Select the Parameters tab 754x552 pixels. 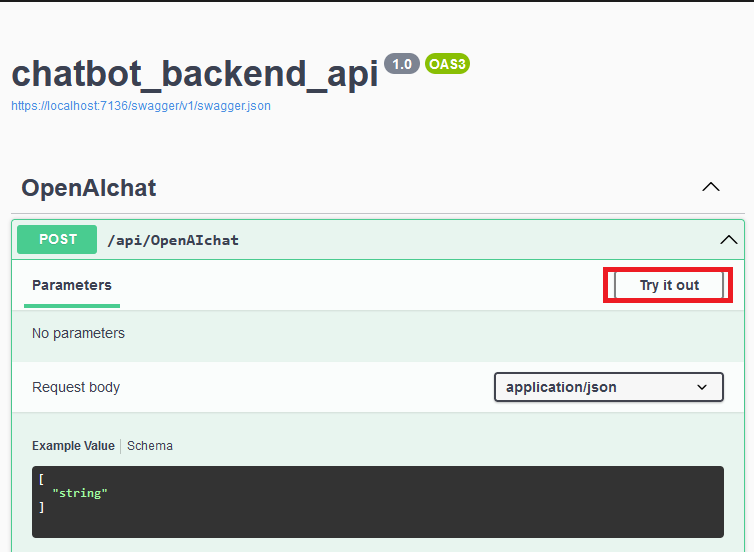click(72, 285)
